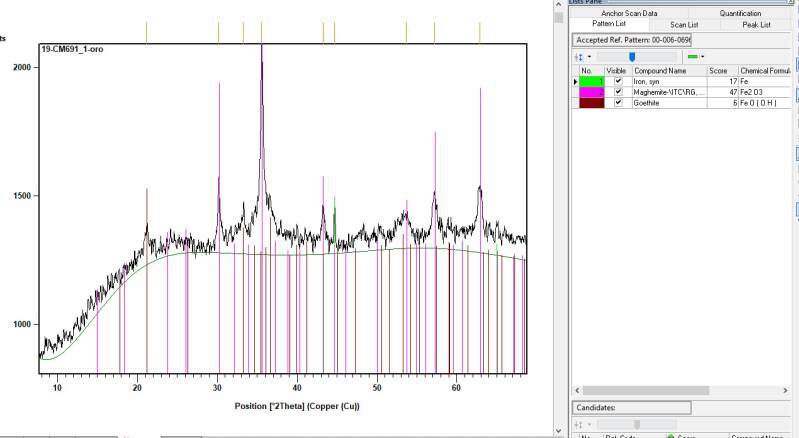Click the Chemical Formula column header
Viewport: 799px width, 438px height.
pyautogui.click(x=765, y=71)
